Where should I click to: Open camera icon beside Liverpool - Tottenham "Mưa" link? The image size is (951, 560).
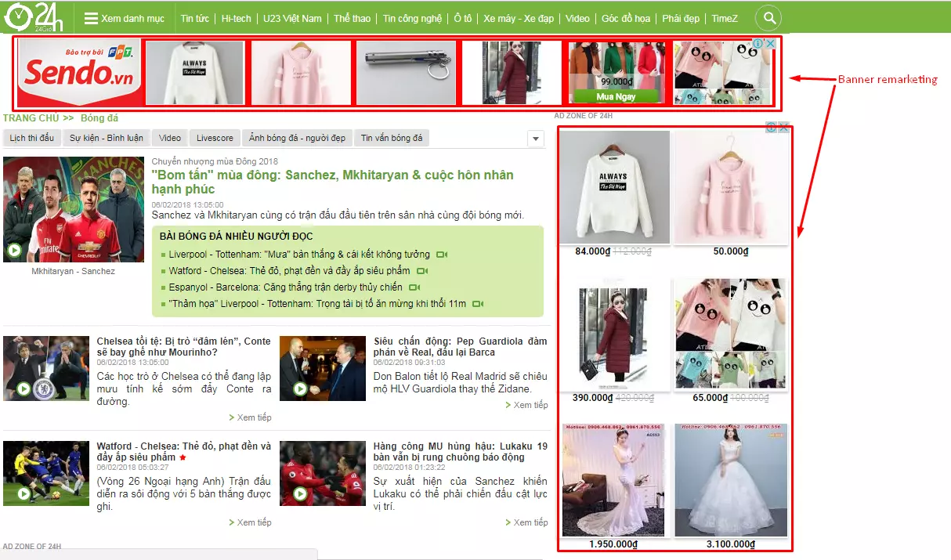[442, 255]
